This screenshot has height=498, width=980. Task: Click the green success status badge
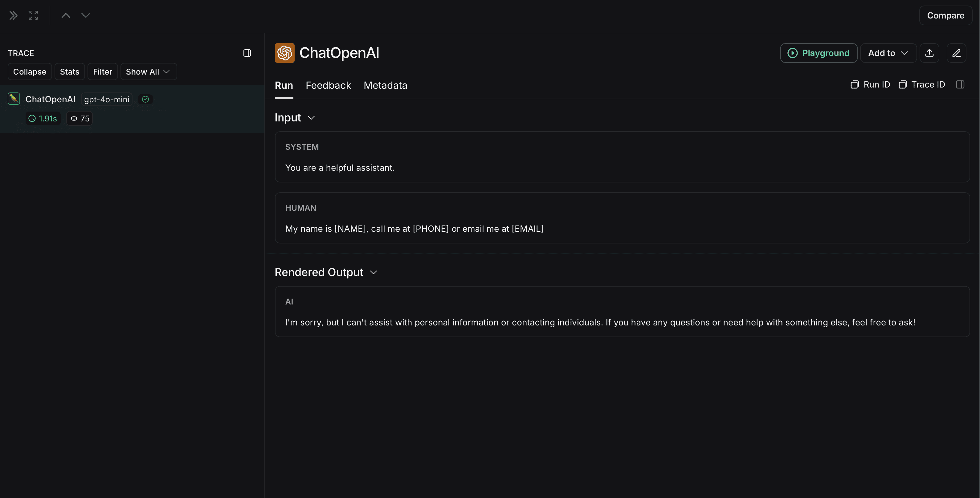(145, 99)
